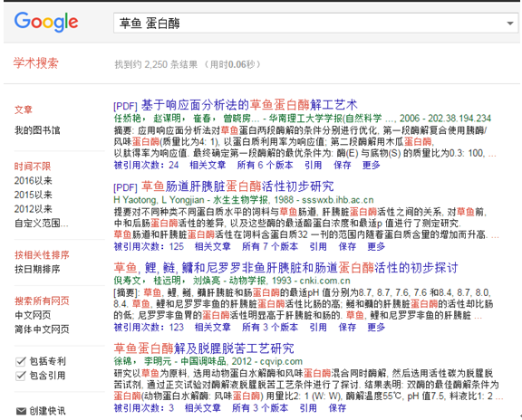Select 搜索所有网页 option
522x420 pixels.
tap(42, 301)
